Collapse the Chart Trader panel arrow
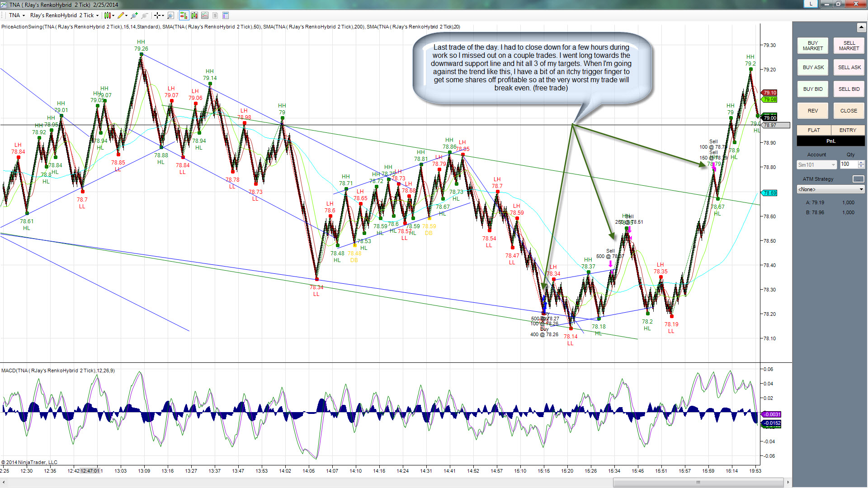Viewport: 868px width, 488px height. pos(861,28)
